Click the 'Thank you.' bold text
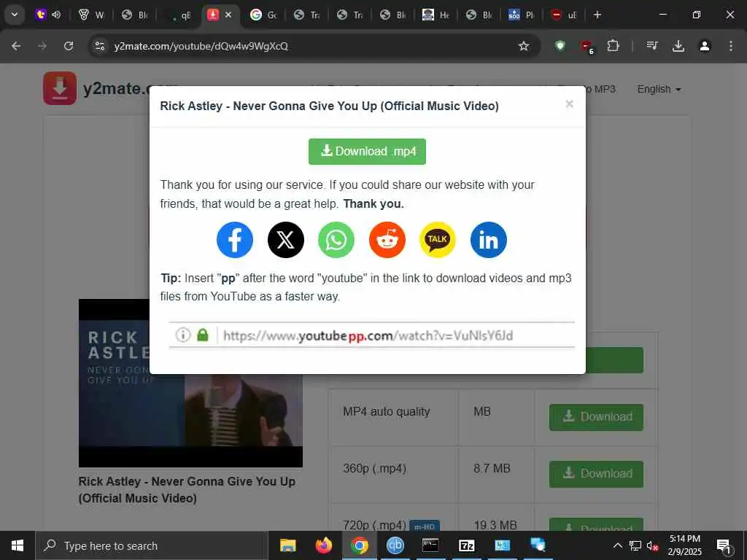Screen dimensions: 747x560 click(x=373, y=204)
